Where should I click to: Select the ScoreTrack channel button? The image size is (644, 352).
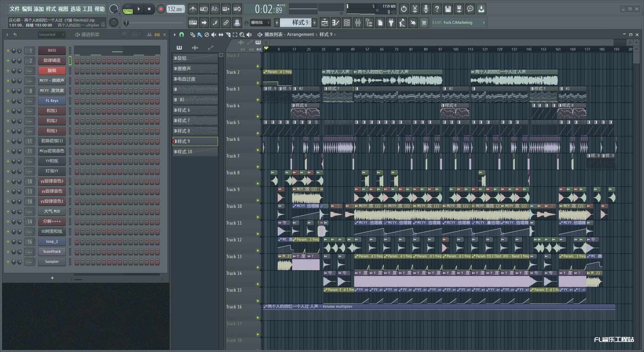(52, 252)
